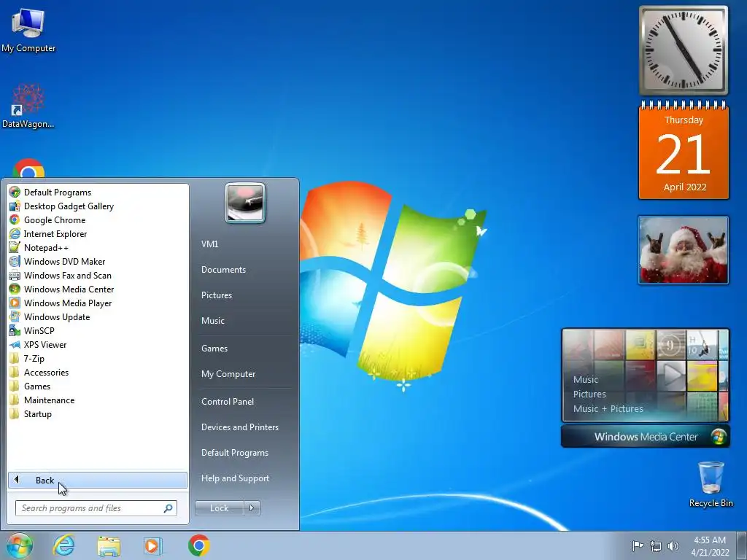Open Control Panel
The image size is (747, 560).
pyautogui.click(x=228, y=402)
